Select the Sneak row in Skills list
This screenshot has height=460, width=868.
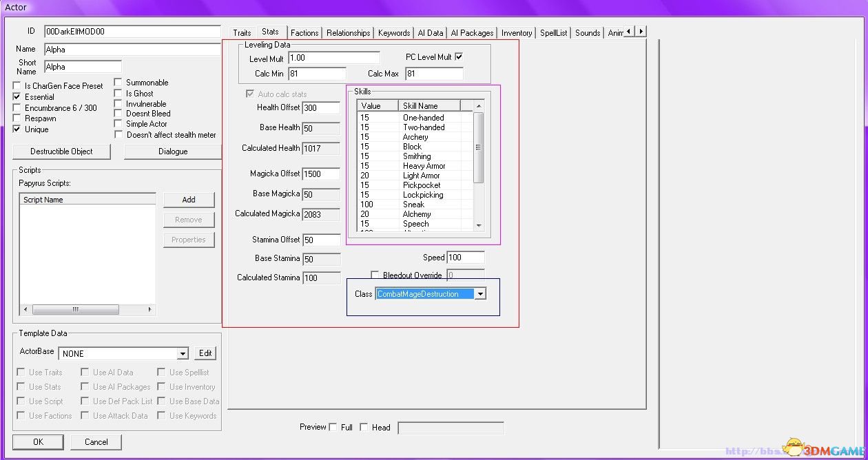tap(415, 205)
